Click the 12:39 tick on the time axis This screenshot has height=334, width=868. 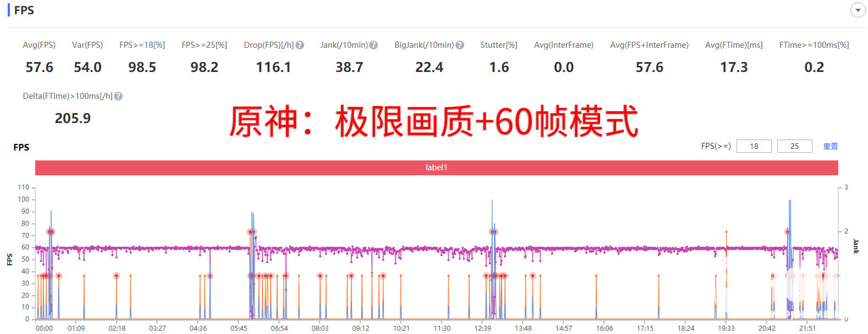482,329
